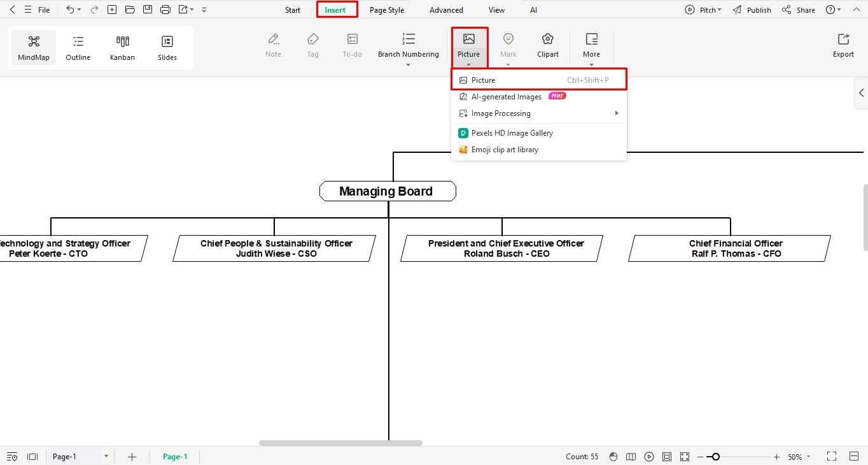Switch to Kanban view mode
The width and height of the screenshot is (868, 465).
pos(122,48)
